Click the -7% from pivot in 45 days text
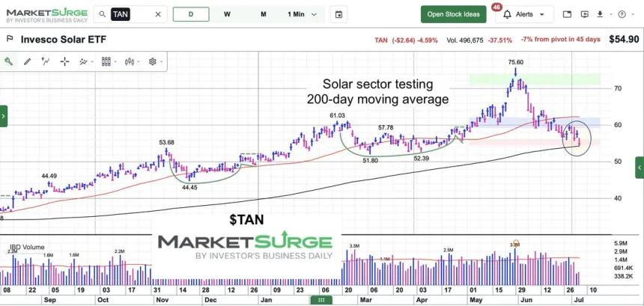The image size is (644, 306). pos(560,40)
